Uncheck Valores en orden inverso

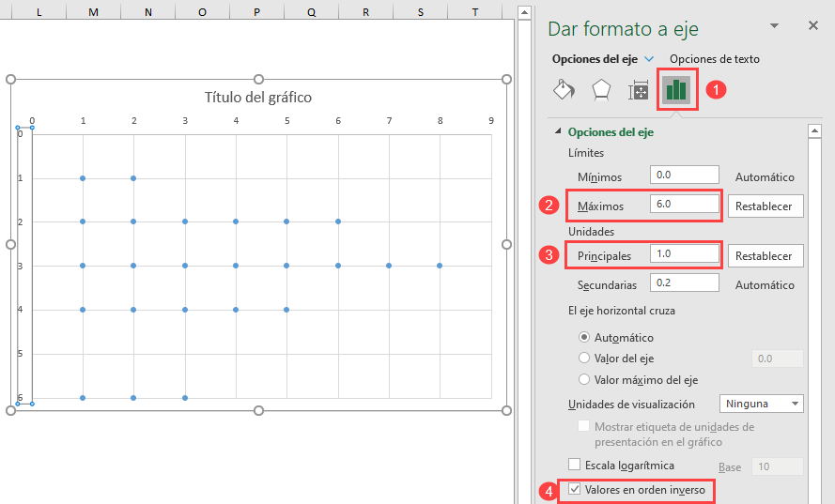tap(574, 489)
